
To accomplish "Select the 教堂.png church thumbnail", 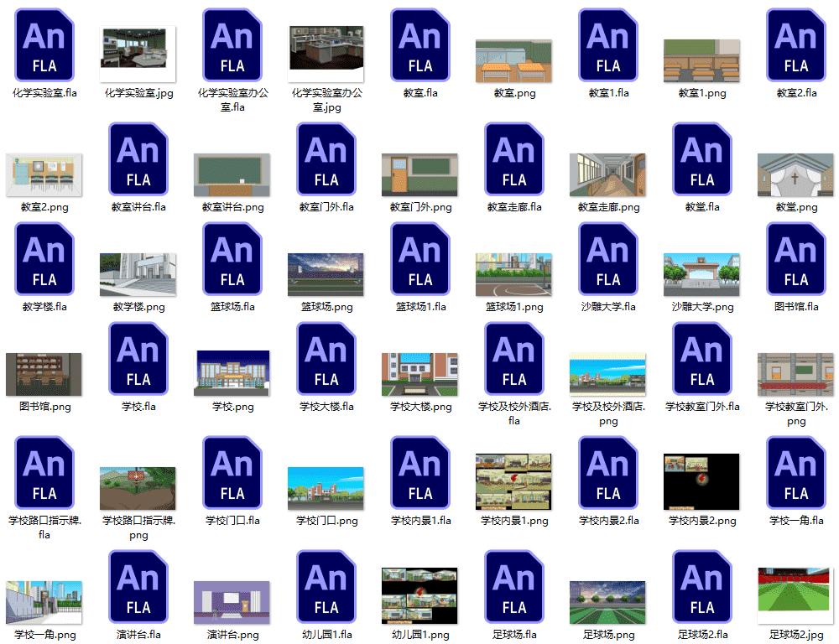I will pyautogui.click(x=796, y=174).
